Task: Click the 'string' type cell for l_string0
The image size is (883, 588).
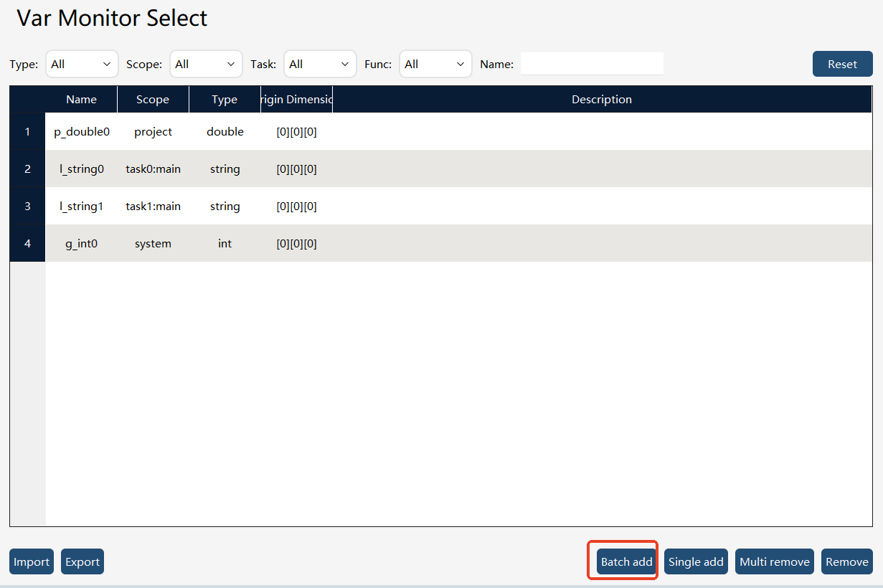Action: [x=225, y=169]
